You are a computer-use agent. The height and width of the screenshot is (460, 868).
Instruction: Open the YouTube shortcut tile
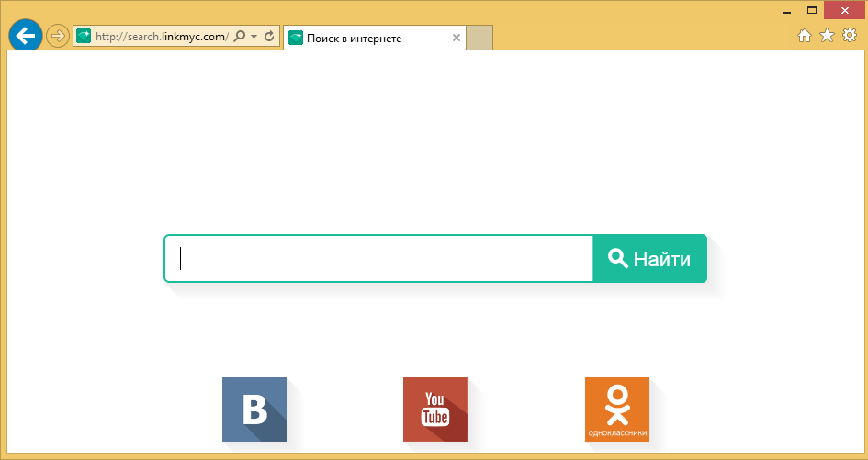tap(435, 410)
